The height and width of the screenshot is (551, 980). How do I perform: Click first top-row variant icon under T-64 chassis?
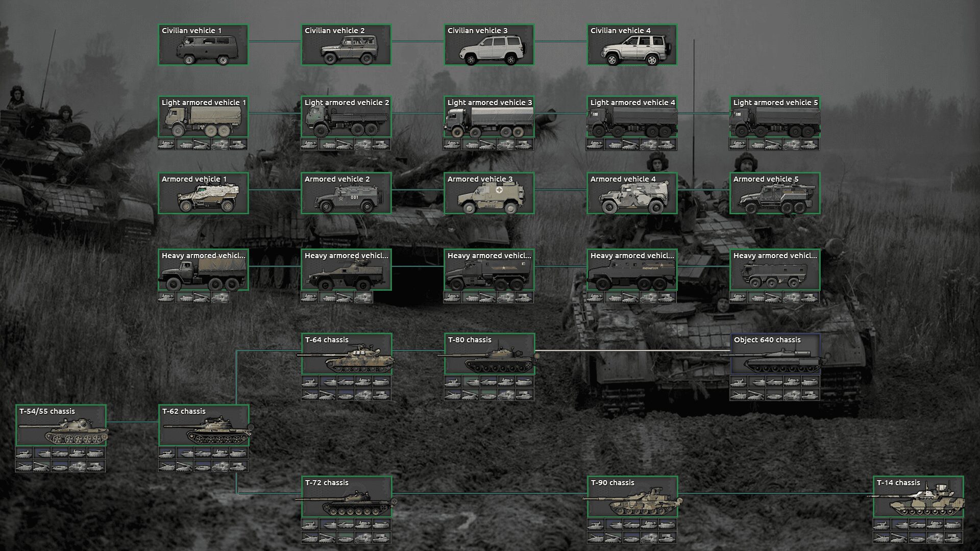(310, 381)
